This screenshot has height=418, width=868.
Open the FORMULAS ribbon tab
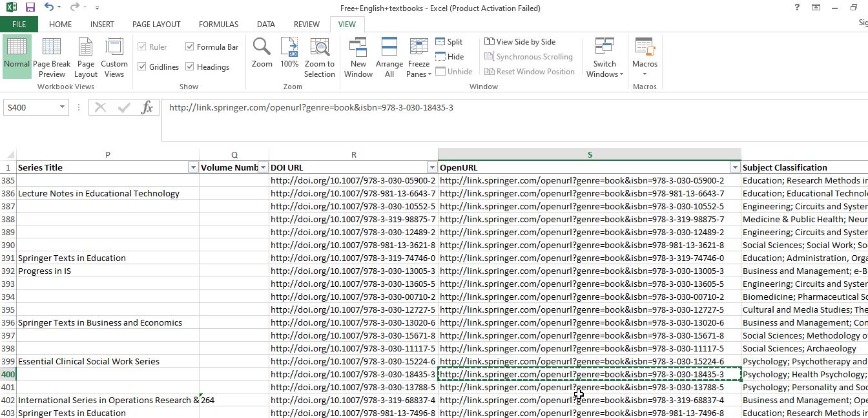click(x=218, y=25)
